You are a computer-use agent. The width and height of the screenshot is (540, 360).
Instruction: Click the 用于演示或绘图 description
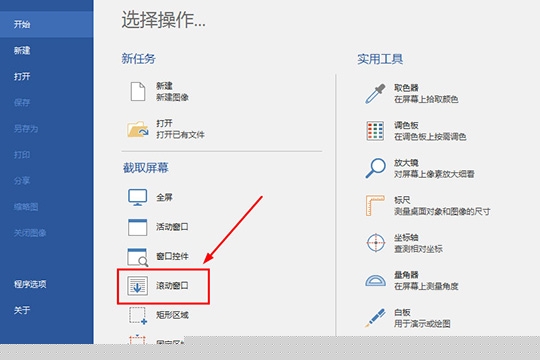click(x=422, y=324)
